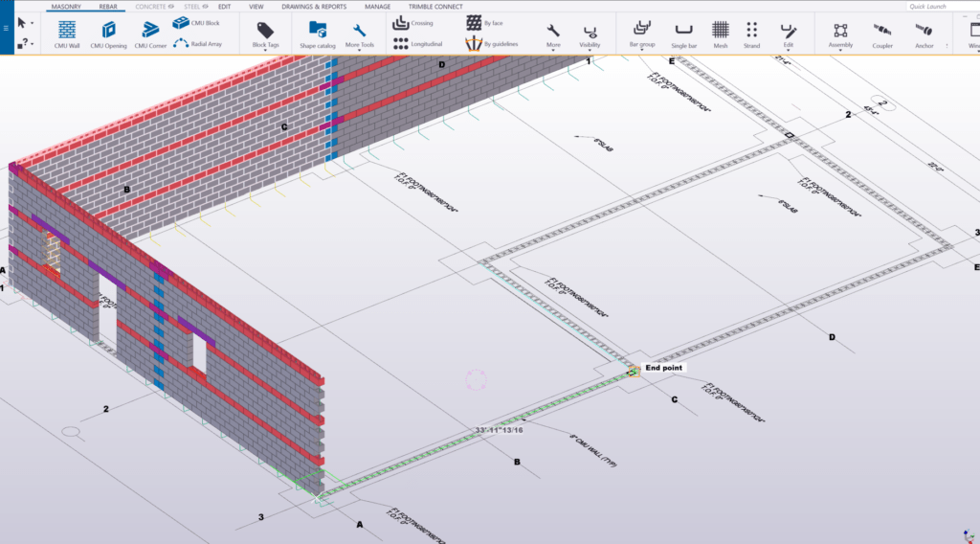Open the DRAWINGS & REPORTS tab
This screenshot has width=980, height=544.
(x=314, y=7)
